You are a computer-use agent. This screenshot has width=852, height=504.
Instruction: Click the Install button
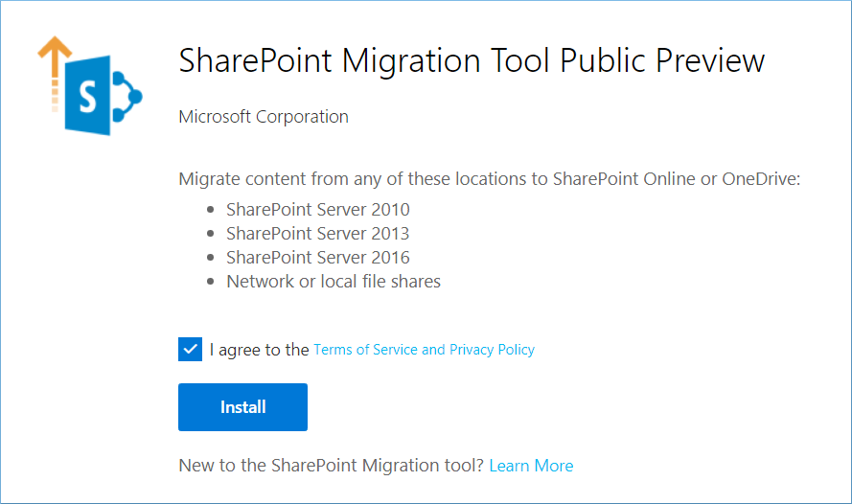(x=242, y=407)
